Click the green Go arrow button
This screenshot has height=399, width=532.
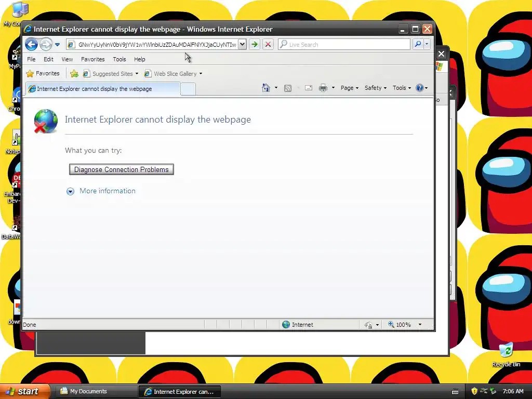click(255, 44)
